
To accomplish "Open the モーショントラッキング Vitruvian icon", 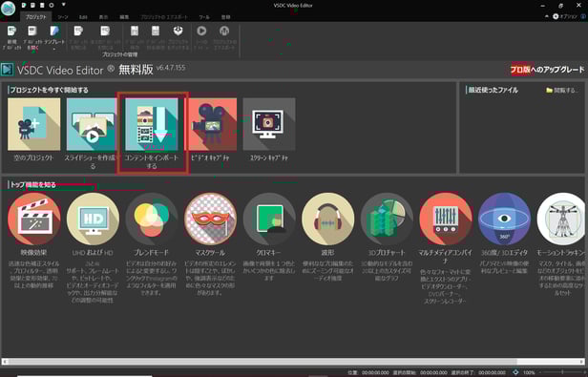I will (x=561, y=220).
